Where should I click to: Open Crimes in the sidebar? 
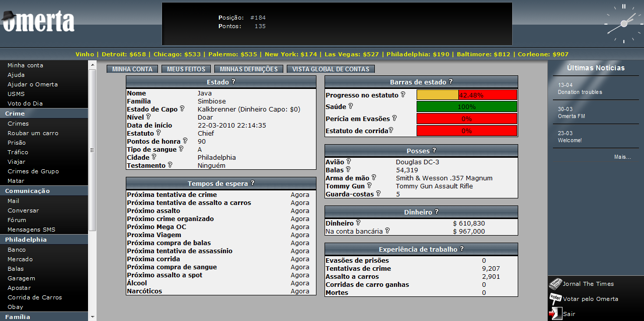click(x=18, y=124)
